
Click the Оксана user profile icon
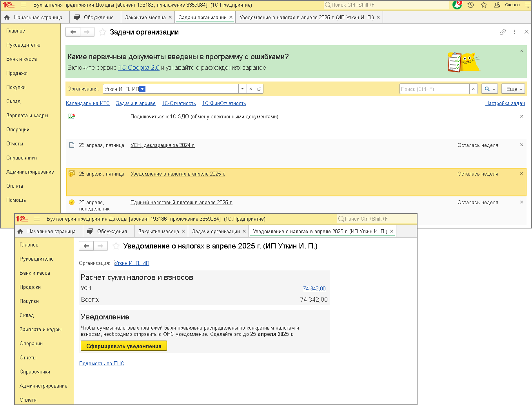click(497, 5)
